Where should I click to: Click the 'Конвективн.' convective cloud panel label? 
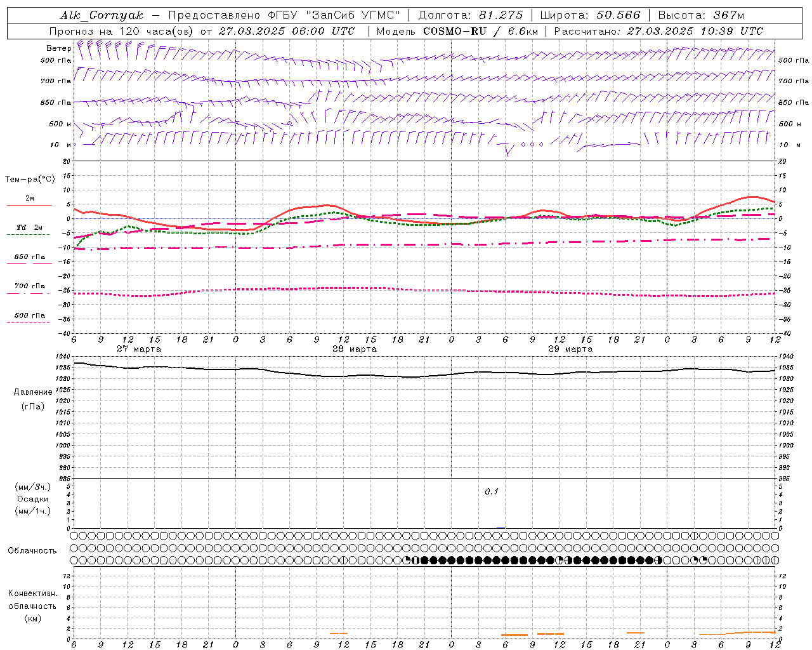pos(32,594)
